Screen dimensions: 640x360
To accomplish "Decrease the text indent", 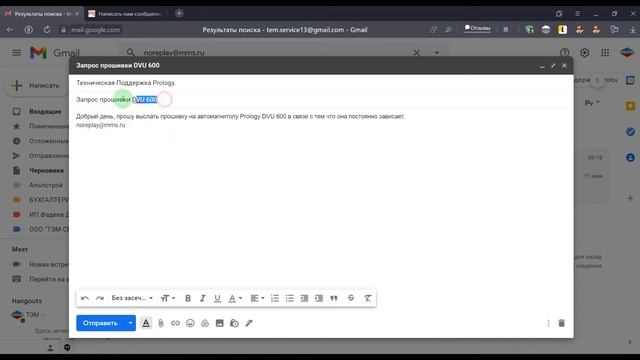I will [x=304, y=298].
